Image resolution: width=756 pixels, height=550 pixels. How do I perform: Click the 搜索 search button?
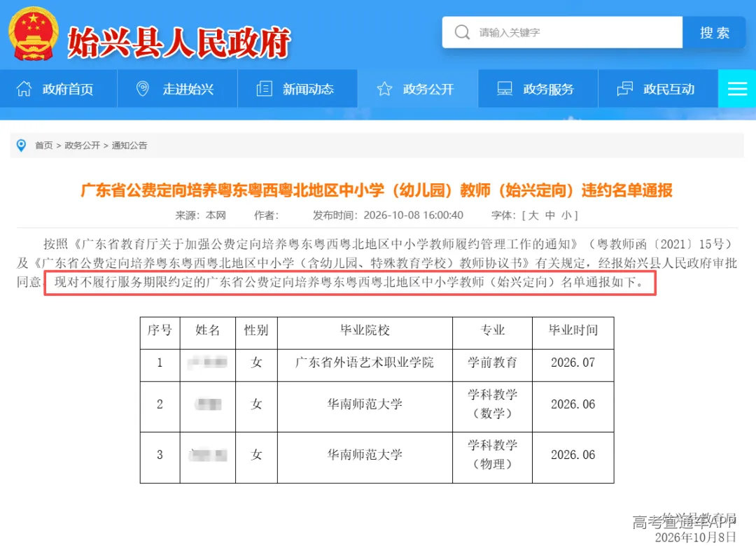(714, 32)
